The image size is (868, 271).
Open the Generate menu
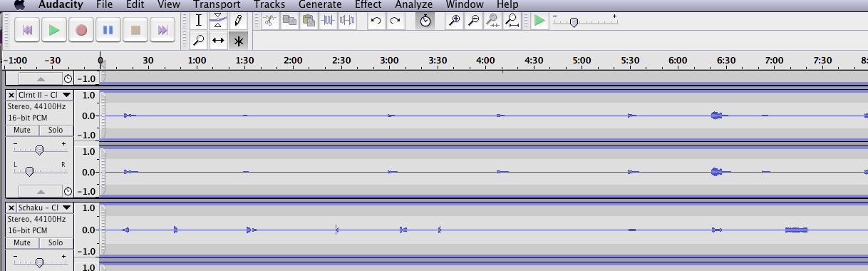pyautogui.click(x=320, y=4)
